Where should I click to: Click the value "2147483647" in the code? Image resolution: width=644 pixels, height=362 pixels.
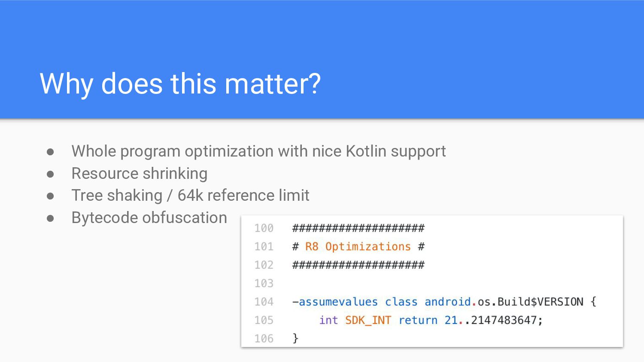pyautogui.click(x=504, y=320)
